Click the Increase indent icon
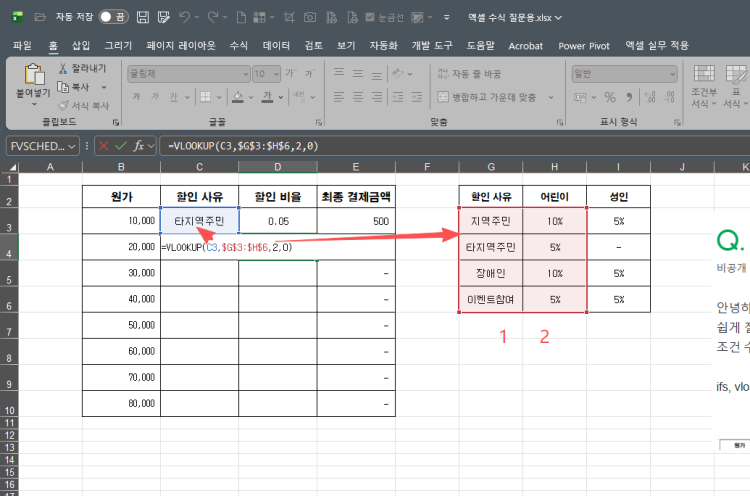 pyautogui.click(x=417, y=98)
